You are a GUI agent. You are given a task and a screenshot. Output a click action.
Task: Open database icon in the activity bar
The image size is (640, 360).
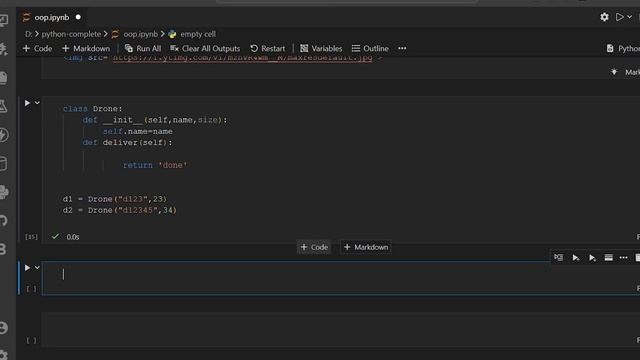[3, 163]
